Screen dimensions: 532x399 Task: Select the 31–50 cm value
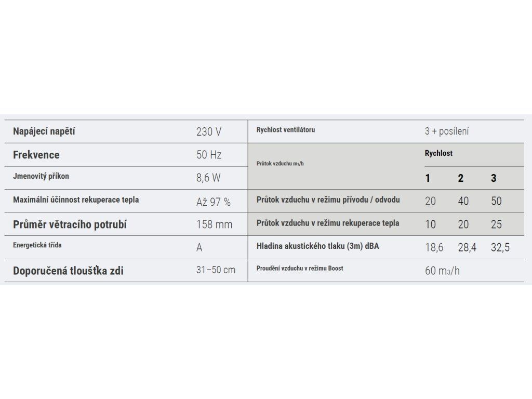click(x=216, y=270)
